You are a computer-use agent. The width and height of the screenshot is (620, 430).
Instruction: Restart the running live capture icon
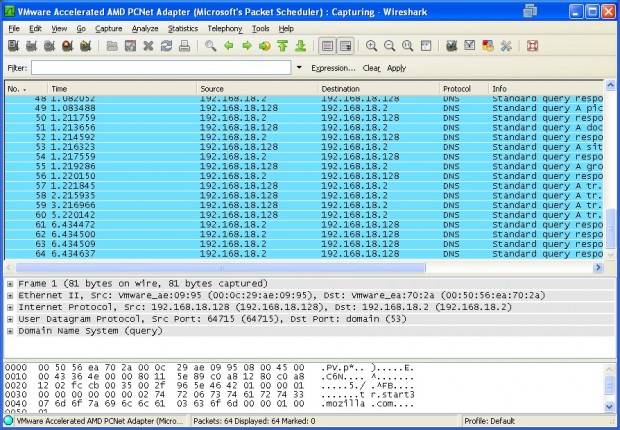pyautogui.click(x=85, y=46)
